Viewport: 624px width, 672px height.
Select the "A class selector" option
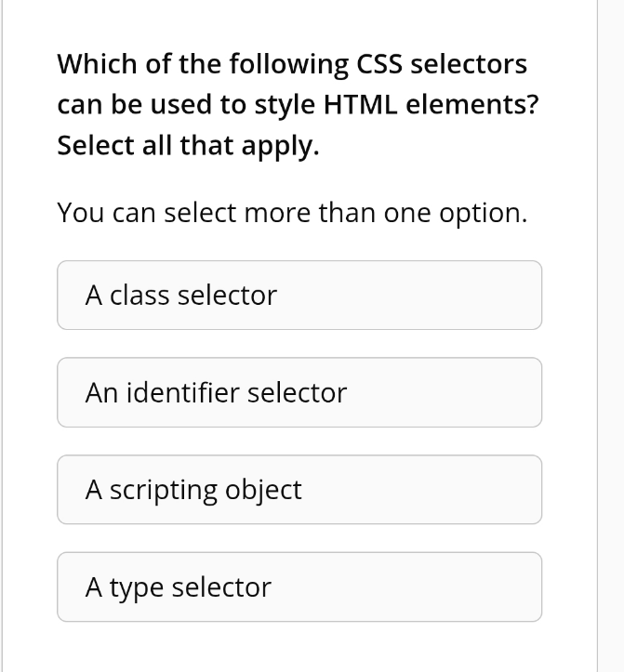[299, 296]
